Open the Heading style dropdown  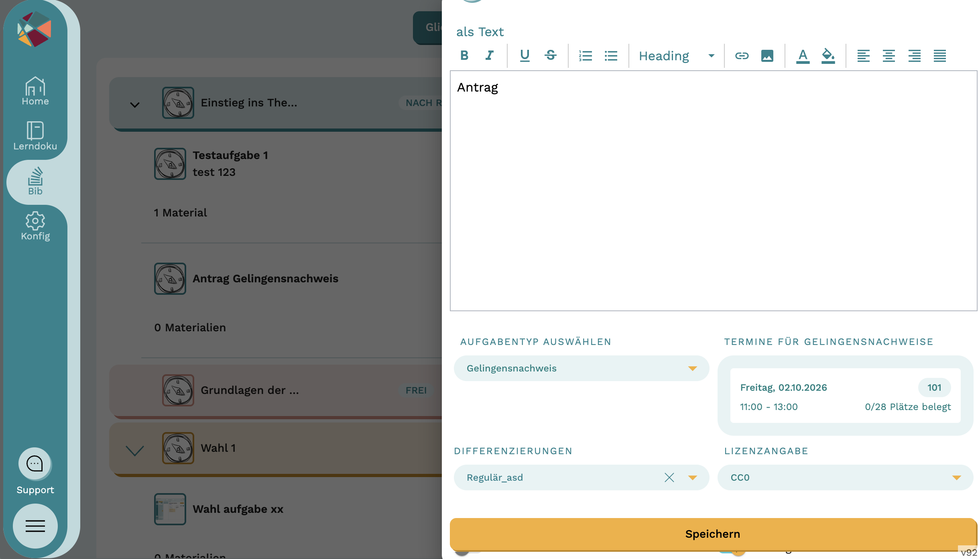(677, 56)
